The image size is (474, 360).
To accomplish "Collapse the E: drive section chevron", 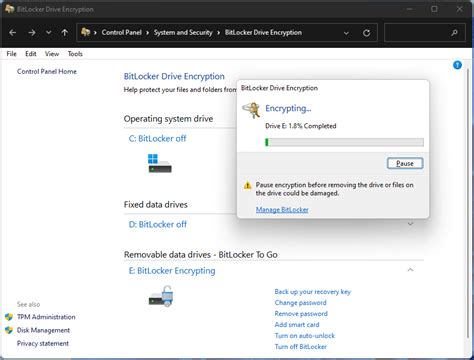I will [410, 270].
